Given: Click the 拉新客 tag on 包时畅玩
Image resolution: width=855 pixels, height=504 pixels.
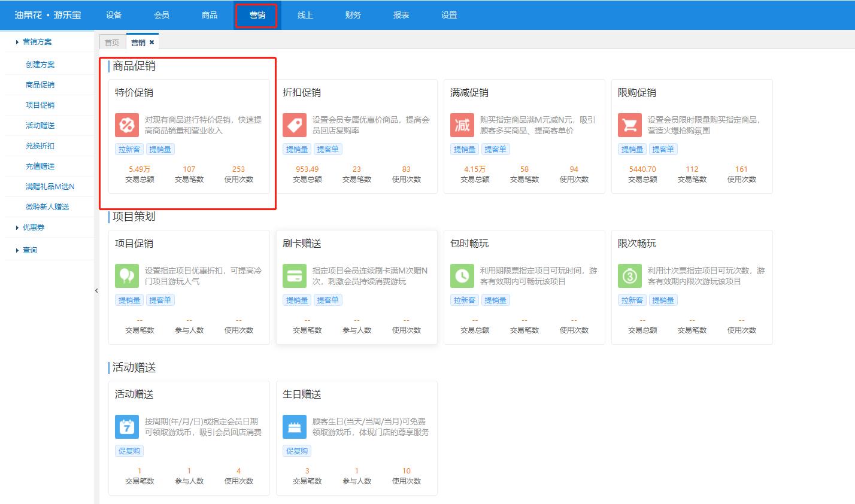Looking at the screenshot, I should [465, 300].
